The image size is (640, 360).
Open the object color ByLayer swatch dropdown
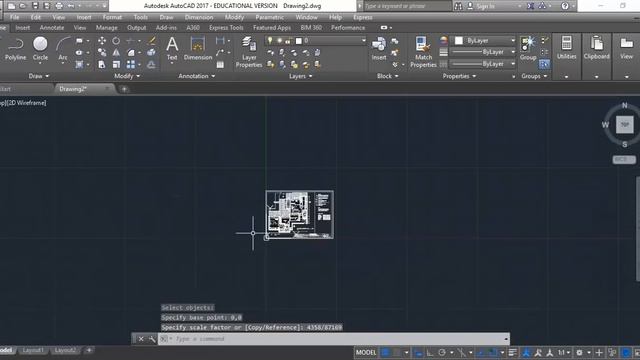pyautogui.click(x=484, y=40)
